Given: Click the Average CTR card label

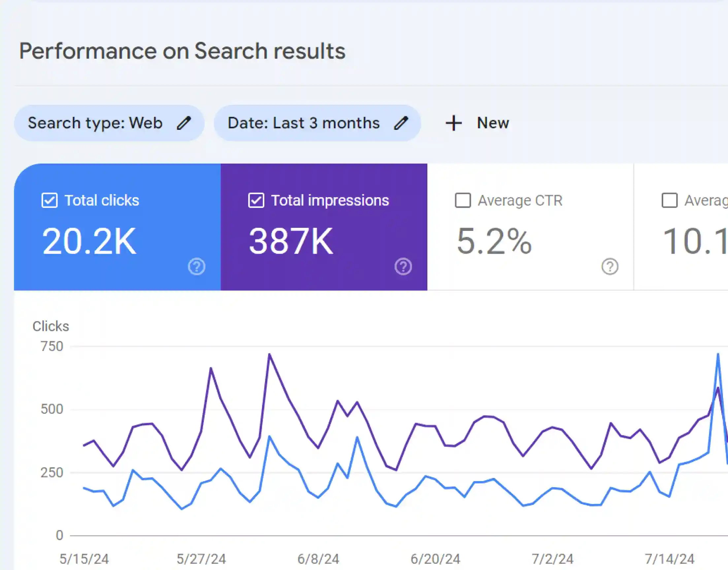Looking at the screenshot, I should pyautogui.click(x=520, y=201).
